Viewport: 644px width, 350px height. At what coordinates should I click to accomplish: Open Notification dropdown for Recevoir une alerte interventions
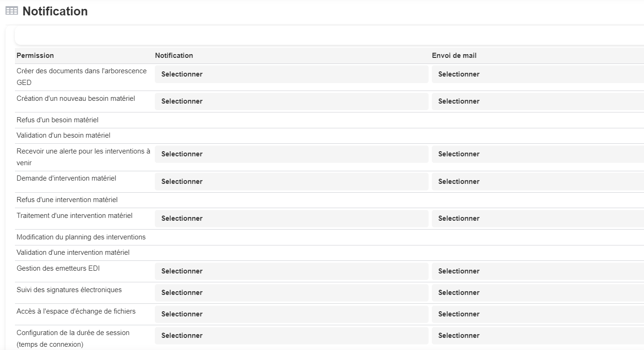click(291, 154)
